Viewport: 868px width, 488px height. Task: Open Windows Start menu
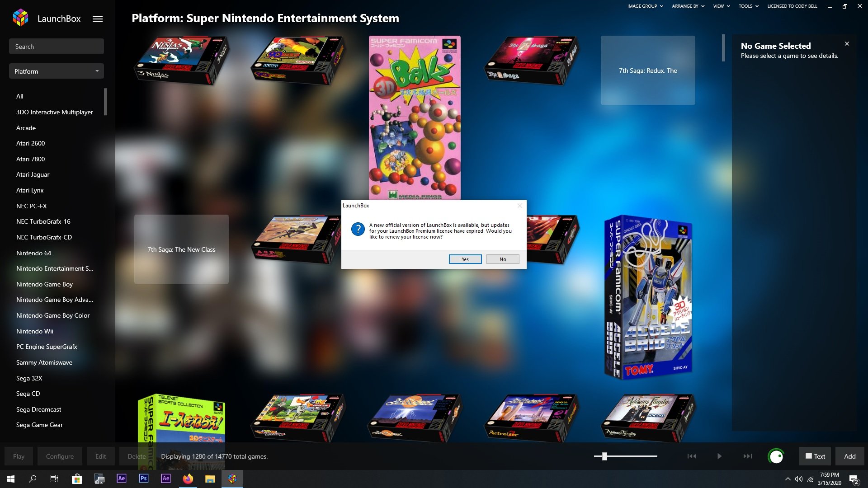click(x=11, y=479)
